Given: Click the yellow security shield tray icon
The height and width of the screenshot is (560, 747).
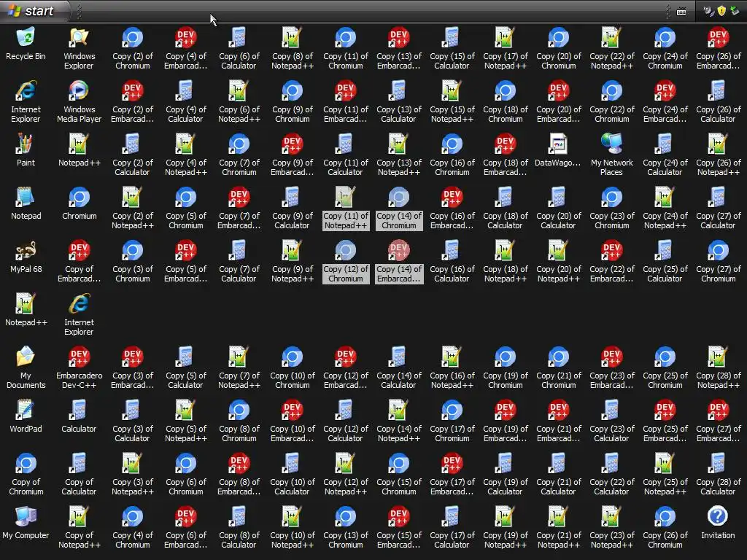Looking at the screenshot, I should 721,10.
